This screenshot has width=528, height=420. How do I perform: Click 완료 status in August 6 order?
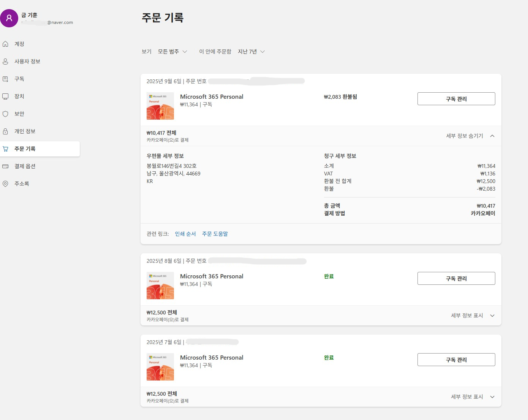click(329, 276)
